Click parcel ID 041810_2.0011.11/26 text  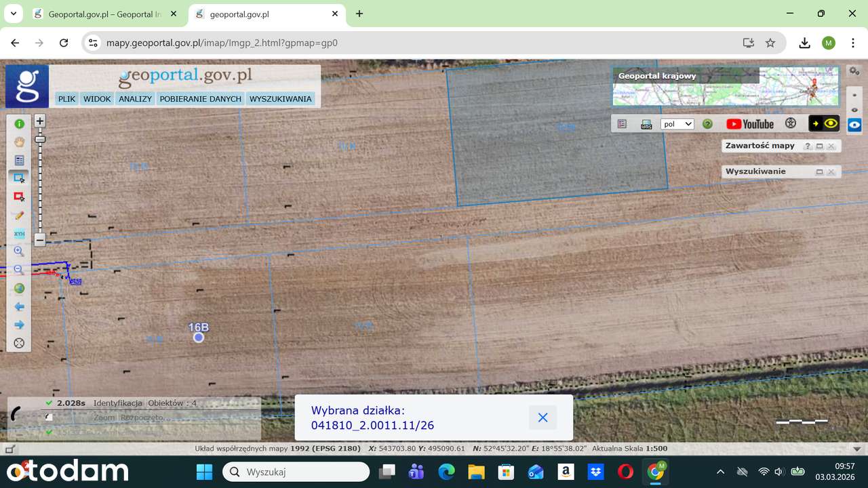point(372,426)
